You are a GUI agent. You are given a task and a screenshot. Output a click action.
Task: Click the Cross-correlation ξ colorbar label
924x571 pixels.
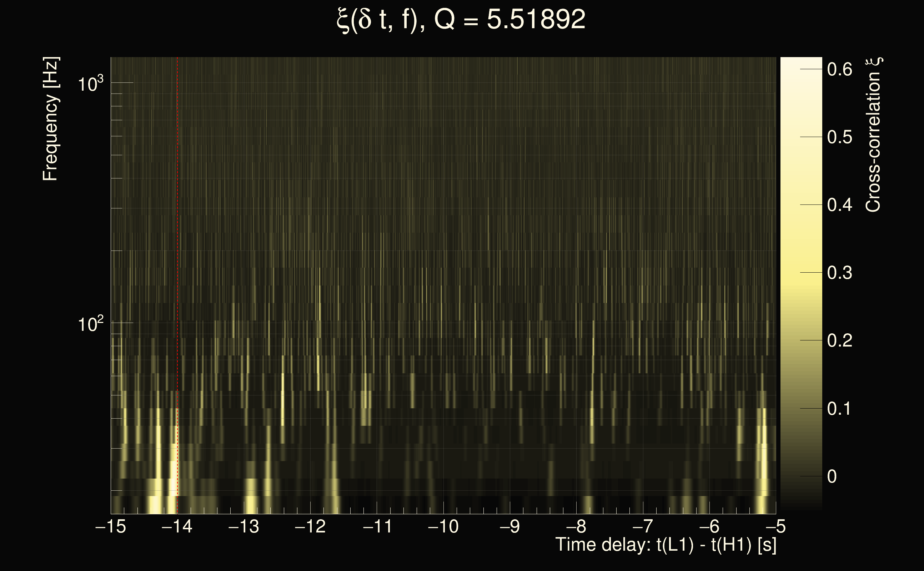(x=873, y=135)
